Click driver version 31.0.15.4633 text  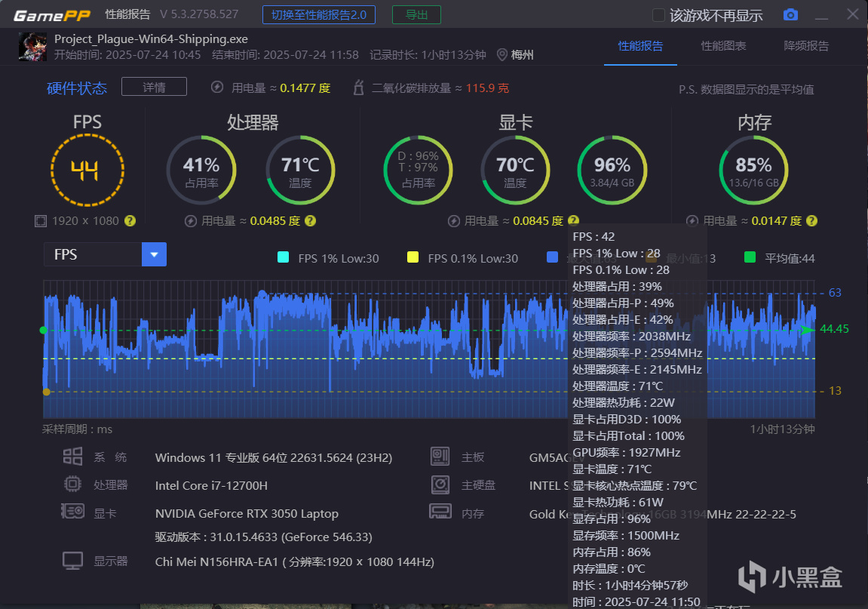pyautogui.click(x=263, y=537)
